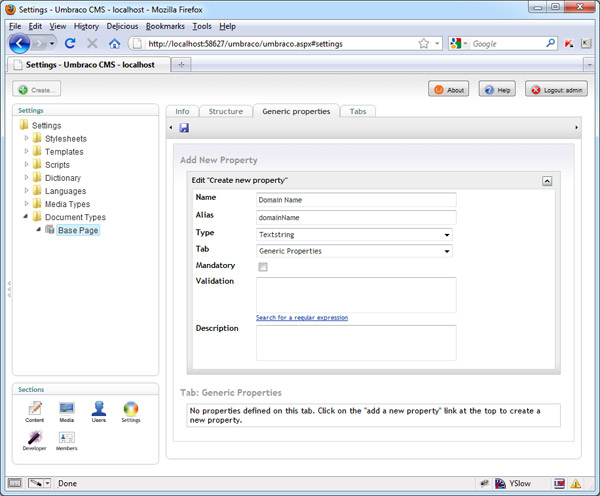Click the stop loading X icon
This screenshot has height=496, width=600.
click(92, 43)
